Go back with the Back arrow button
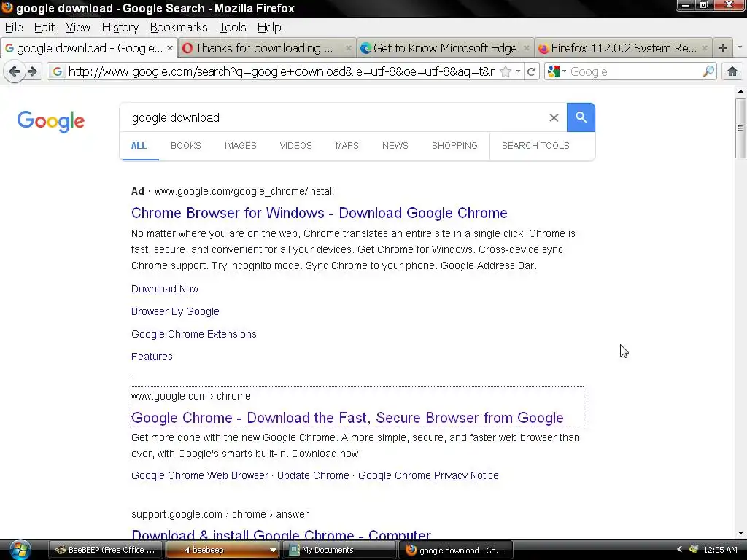 pyautogui.click(x=15, y=72)
